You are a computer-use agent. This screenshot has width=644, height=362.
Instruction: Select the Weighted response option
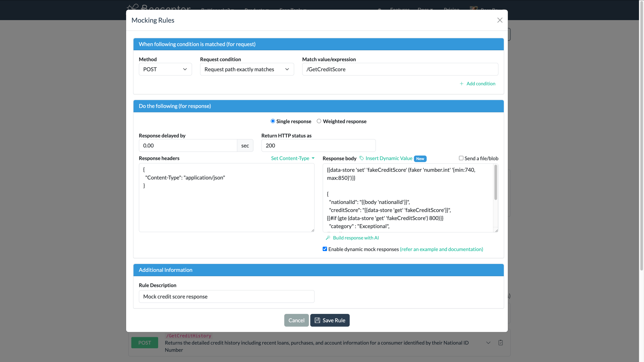319,121
